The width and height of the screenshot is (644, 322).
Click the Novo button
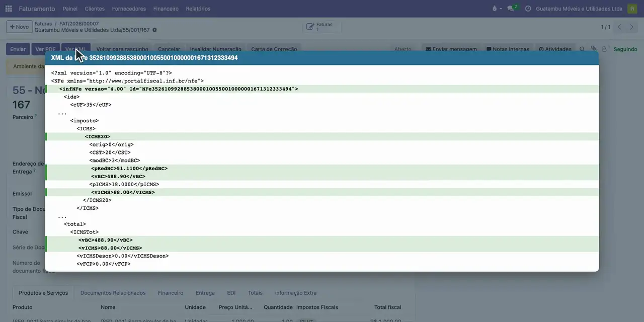coord(19,27)
